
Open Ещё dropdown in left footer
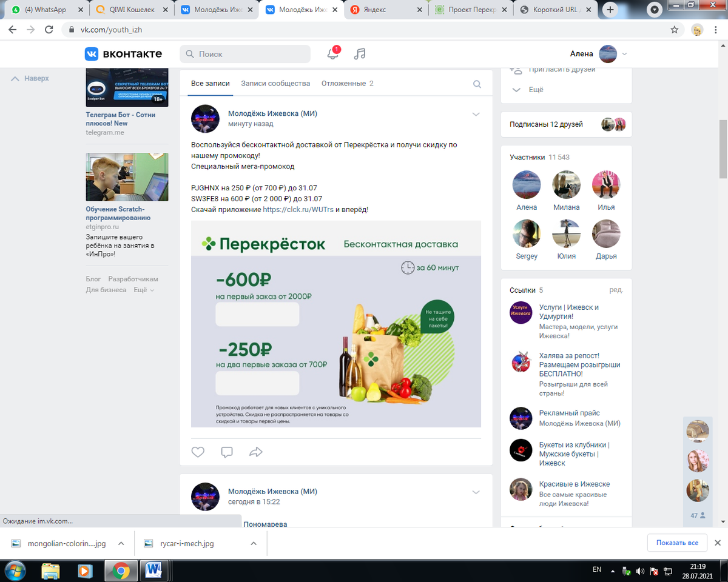pos(144,290)
